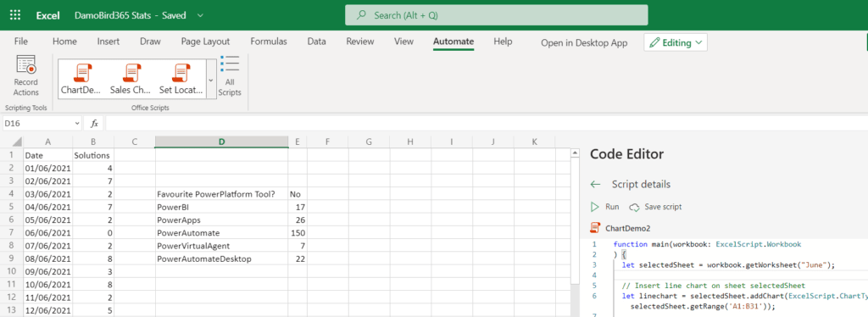Select cell with value 150
The width and height of the screenshot is (868, 317).
[x=298, y=232]
